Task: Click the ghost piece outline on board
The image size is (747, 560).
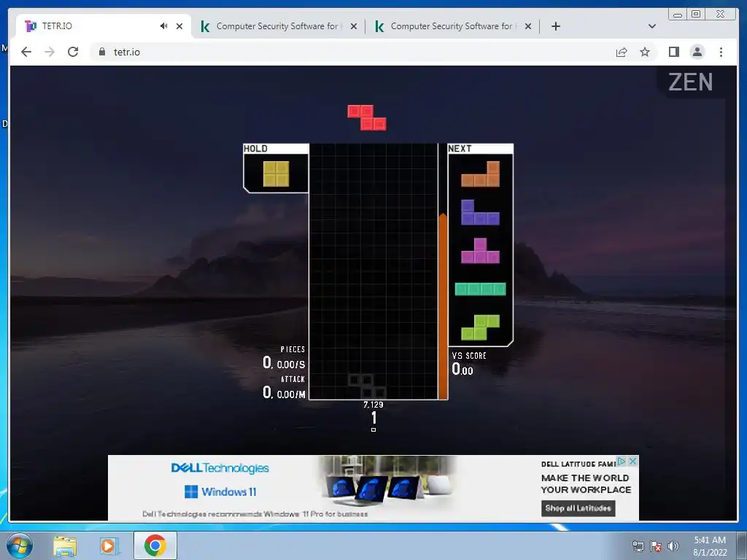Action: coord(367,386)
